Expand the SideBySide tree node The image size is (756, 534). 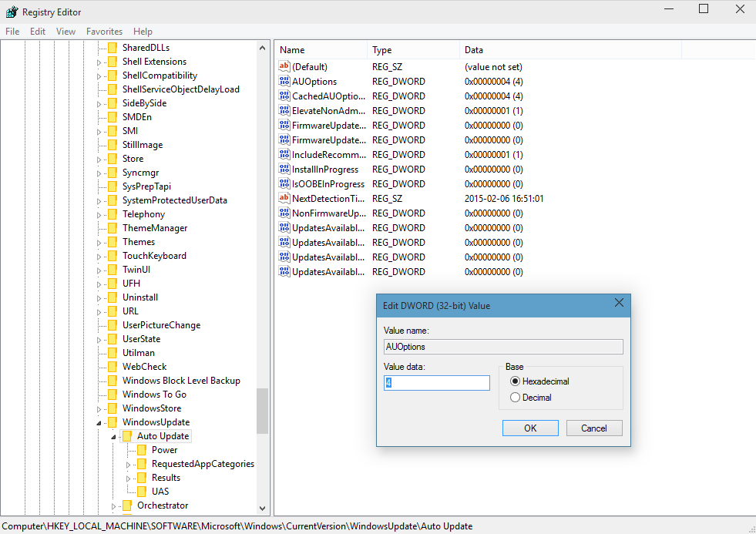[x=99, y=104]
